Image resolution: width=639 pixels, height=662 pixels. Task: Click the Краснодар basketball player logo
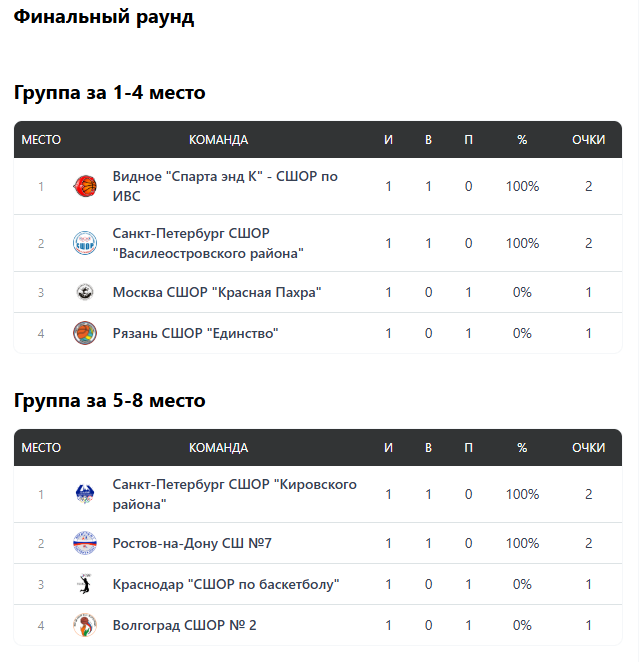(85, 584)
